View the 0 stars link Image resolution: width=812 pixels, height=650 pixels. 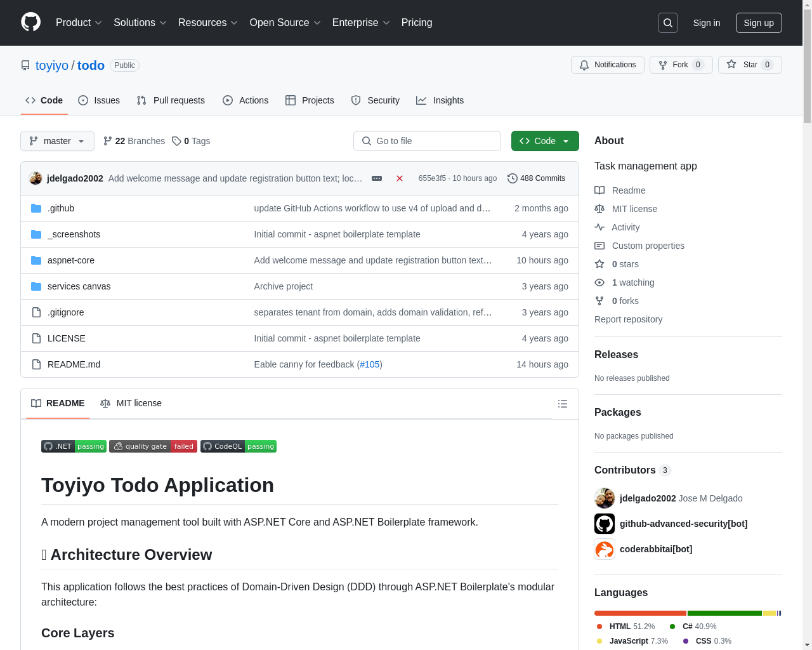coord(617,264)
